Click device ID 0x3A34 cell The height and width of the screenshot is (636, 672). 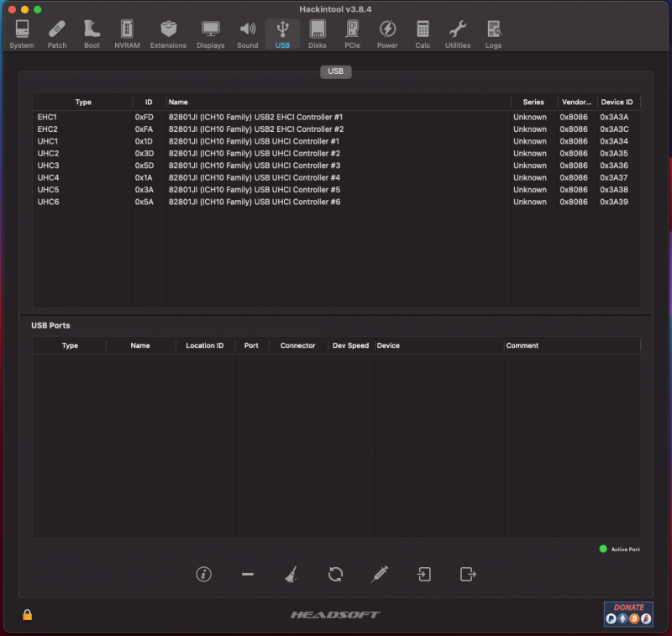click(614, 141)
